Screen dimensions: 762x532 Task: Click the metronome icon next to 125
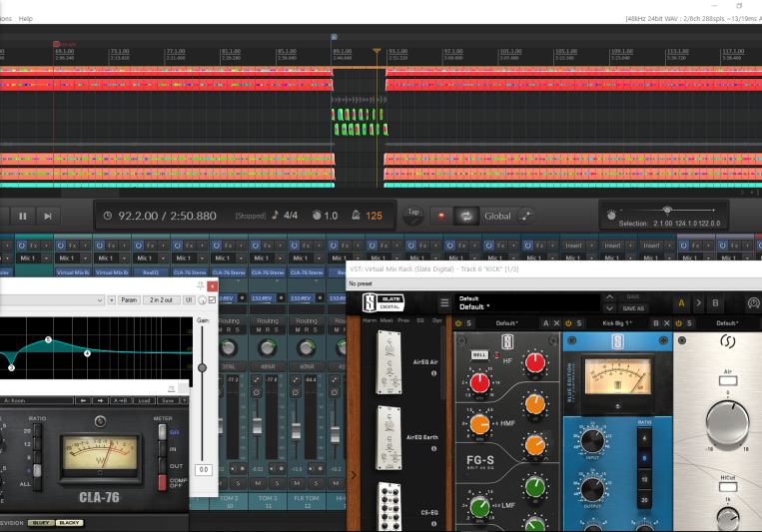pyautogui.click(x=356, y=216)
